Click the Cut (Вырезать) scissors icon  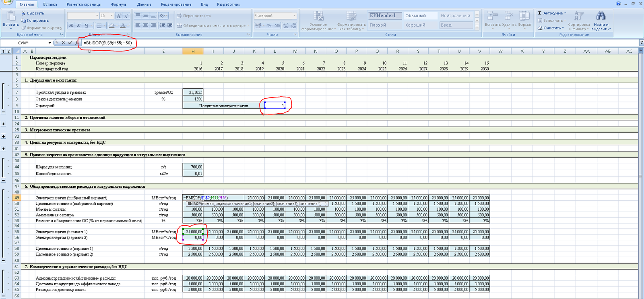24,13
